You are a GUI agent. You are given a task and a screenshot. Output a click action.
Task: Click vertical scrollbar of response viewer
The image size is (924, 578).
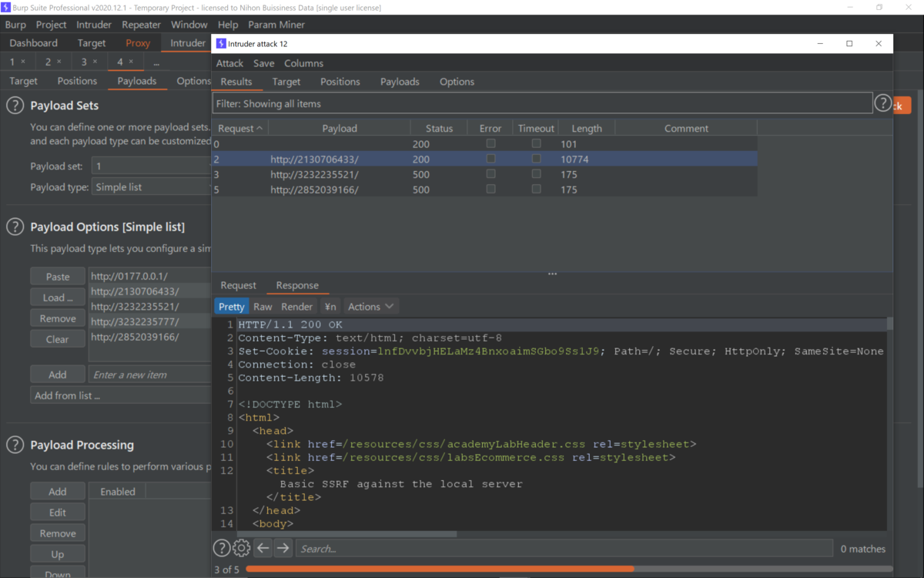(890, 324)
